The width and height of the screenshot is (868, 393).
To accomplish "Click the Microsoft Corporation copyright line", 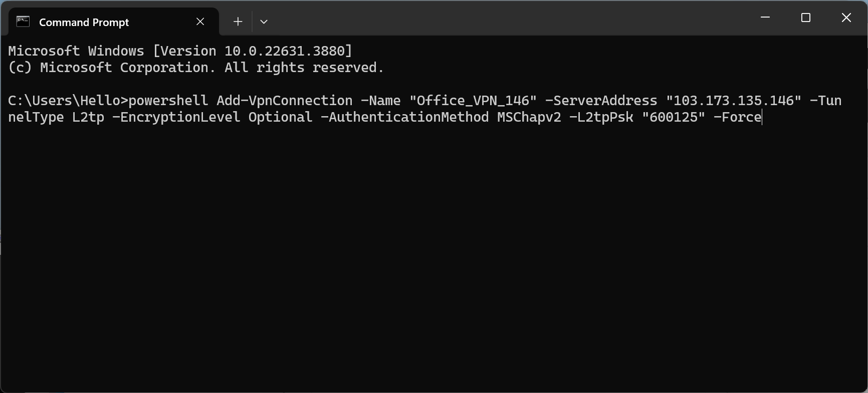I will pyautogui.click(x=195, y=67).
